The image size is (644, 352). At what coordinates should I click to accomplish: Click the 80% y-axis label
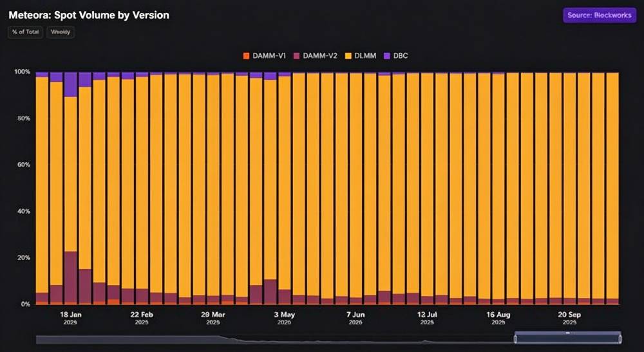pyautogui.click(x=24, y=118)
